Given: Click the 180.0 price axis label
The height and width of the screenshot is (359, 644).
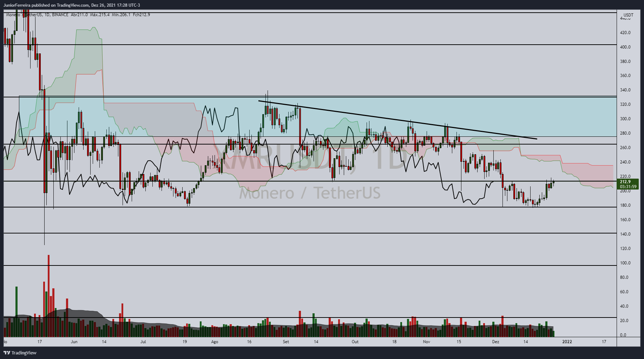Looking at the screenshot, I should (x=625, y=205).
